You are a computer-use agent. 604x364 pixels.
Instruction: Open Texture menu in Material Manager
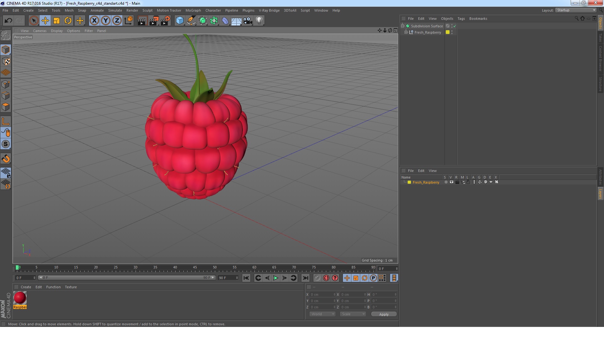tap(71, 287)
